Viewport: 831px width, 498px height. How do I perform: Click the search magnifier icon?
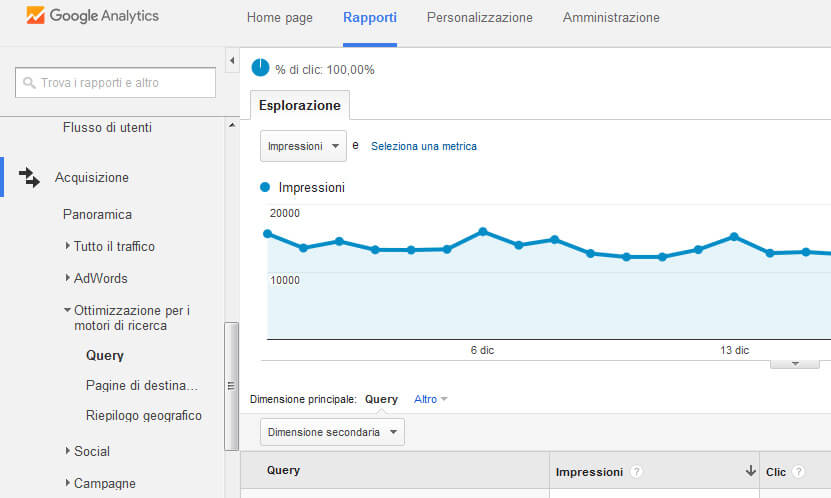click(x=29, y=83)
